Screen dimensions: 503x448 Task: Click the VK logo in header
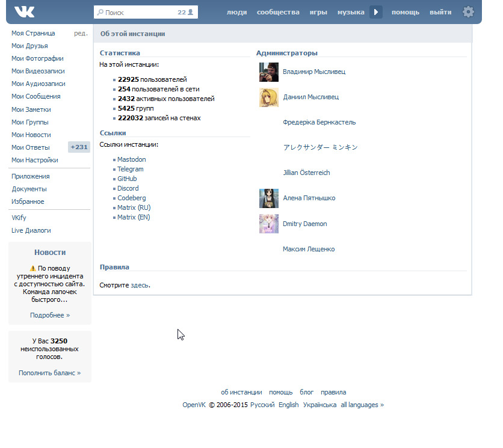pos(25,12)
